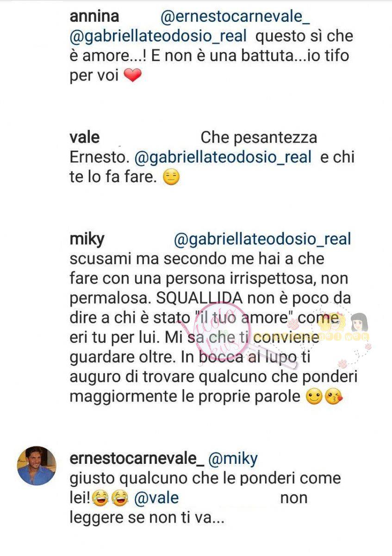Image resolution: width=392 pixels, height=556 pixels.
Task: Open ernestocarnevale_ username in the reply
Action: click(137, 458)
